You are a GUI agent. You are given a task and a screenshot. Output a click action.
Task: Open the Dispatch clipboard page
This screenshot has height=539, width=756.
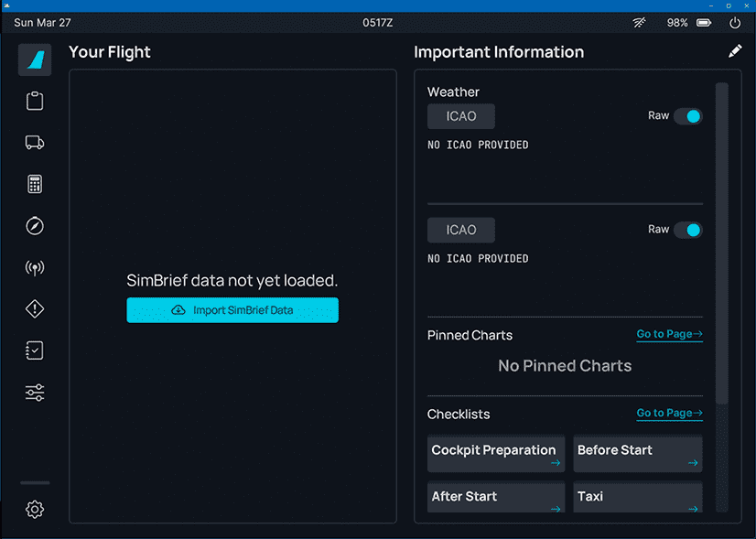point(35,101)
